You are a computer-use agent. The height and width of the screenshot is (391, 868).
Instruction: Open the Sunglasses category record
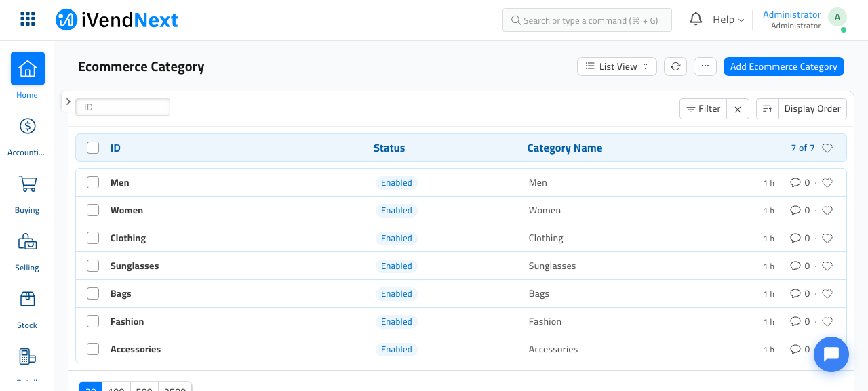pos(134,266)
